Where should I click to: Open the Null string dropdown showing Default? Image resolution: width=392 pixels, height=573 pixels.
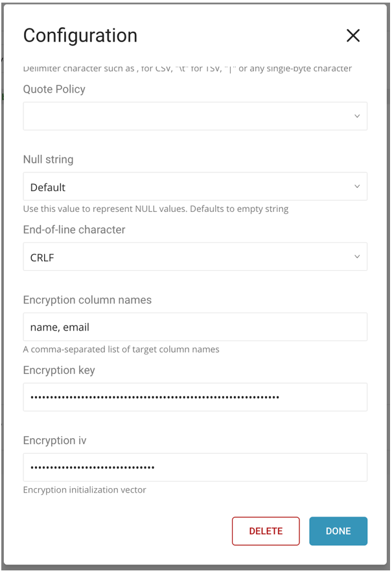point(188,187)
